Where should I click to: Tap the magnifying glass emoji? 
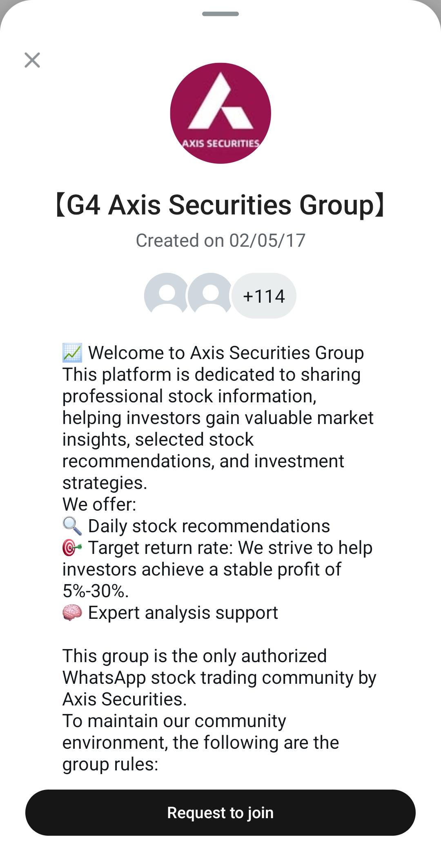pos(72,526)
